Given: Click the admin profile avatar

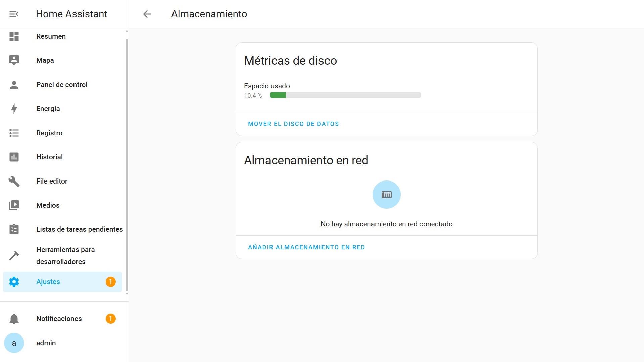Looking at the screenshot, I should click(x=14, y=343).
